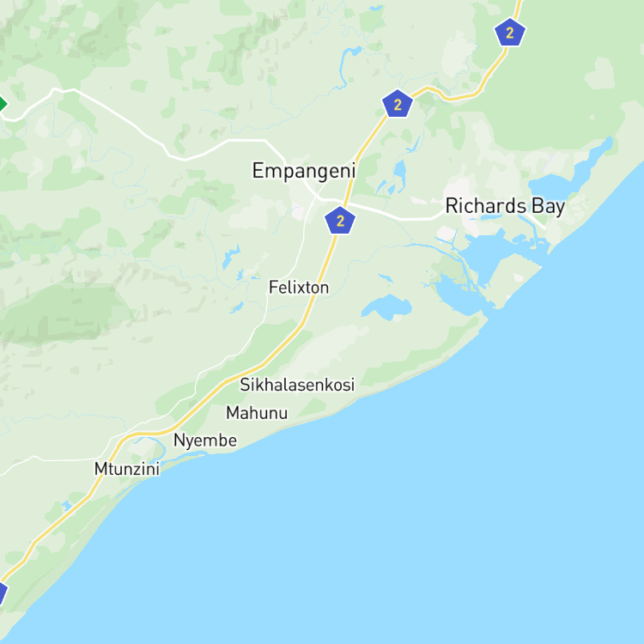Select the Richards Bay city label
The width and height of the screenshot is (644, 644).
pyautogui.click(x=505, y=206)
